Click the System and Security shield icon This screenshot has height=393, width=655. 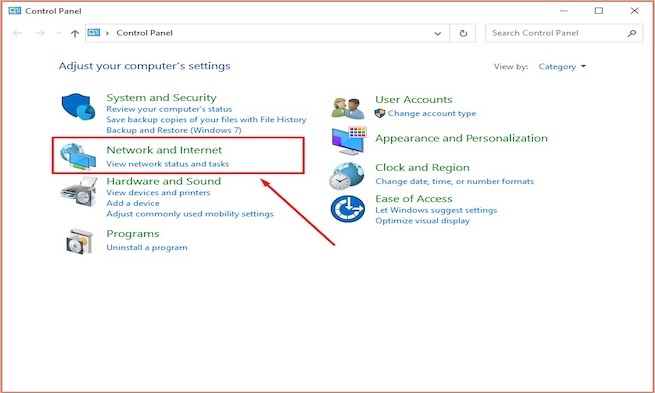click(x=78, y=107)
